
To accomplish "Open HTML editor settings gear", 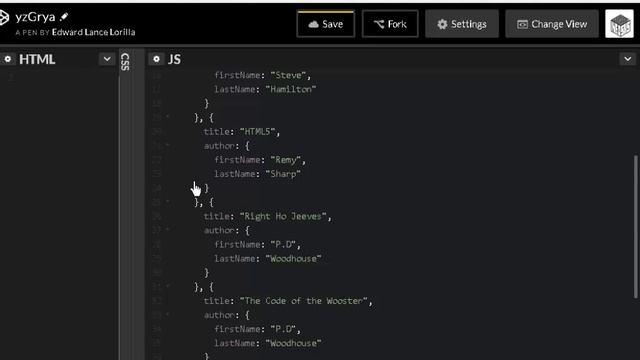I will pos(7,59).
